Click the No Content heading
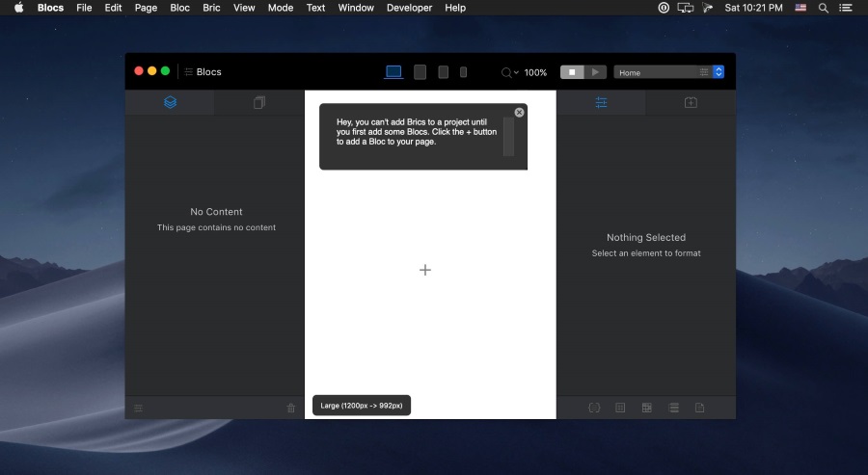This screenshot has width=868, height=475. pyautogui.click(x=216, y=212)
